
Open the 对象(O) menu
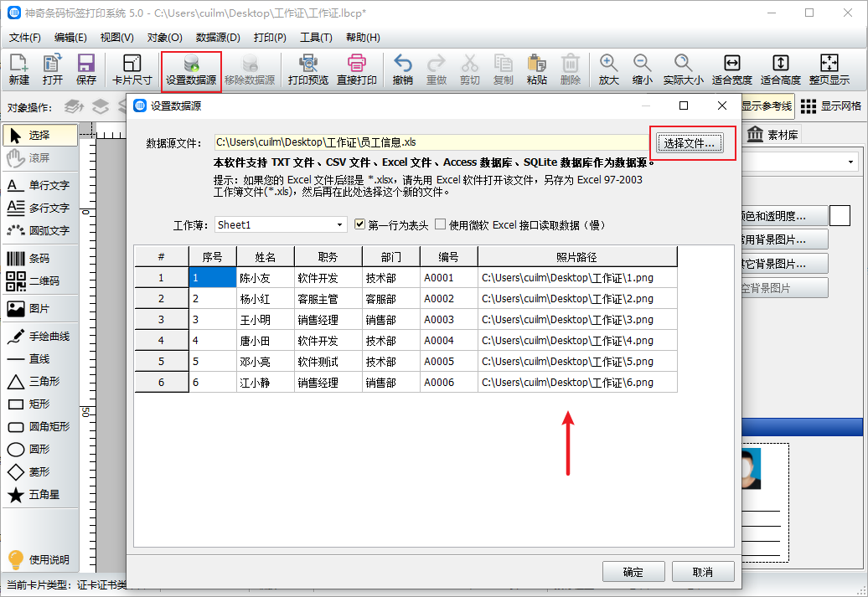tap(164, 38)
